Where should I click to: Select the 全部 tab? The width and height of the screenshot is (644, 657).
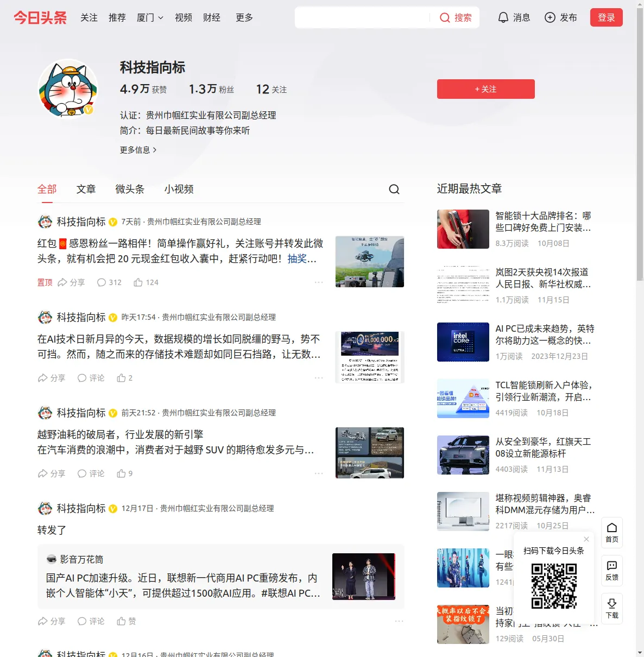click(x=47, y=189)
